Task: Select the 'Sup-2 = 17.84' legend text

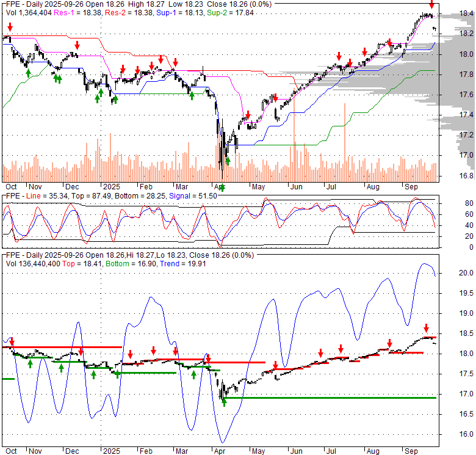Action: (230, 13)
